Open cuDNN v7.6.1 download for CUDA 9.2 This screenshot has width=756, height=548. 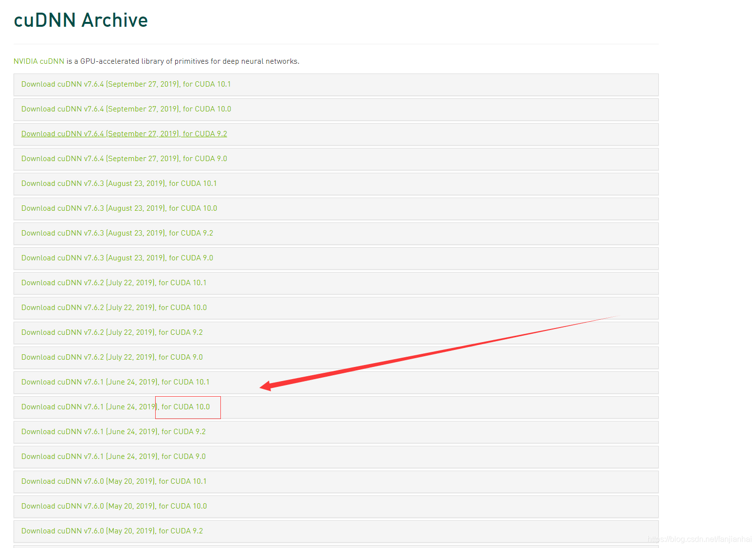point(113,432)
